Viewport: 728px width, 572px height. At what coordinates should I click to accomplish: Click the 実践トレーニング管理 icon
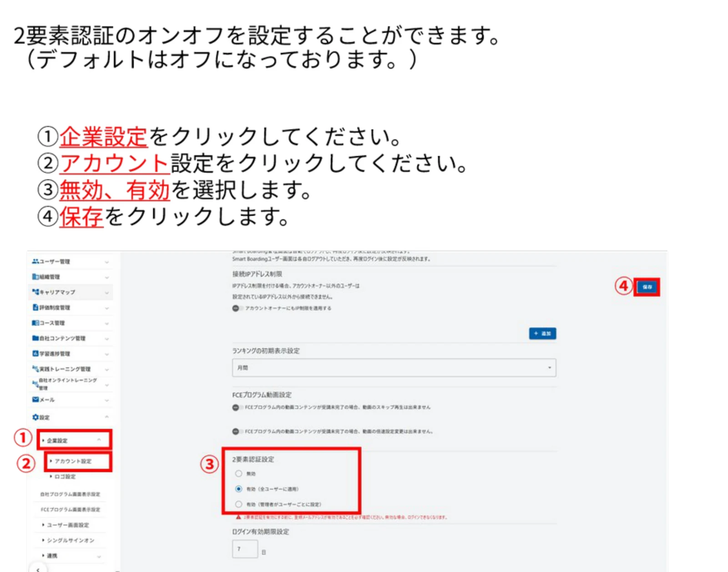[35, 369]
